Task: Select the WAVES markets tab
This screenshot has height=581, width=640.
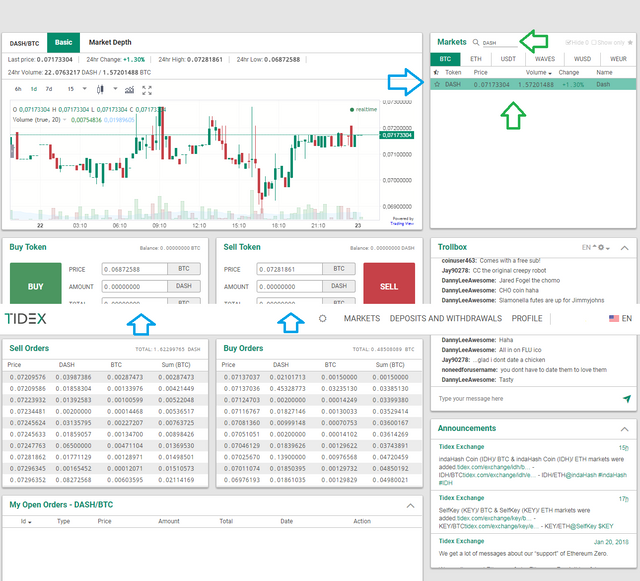Action: tap(545, 59)
